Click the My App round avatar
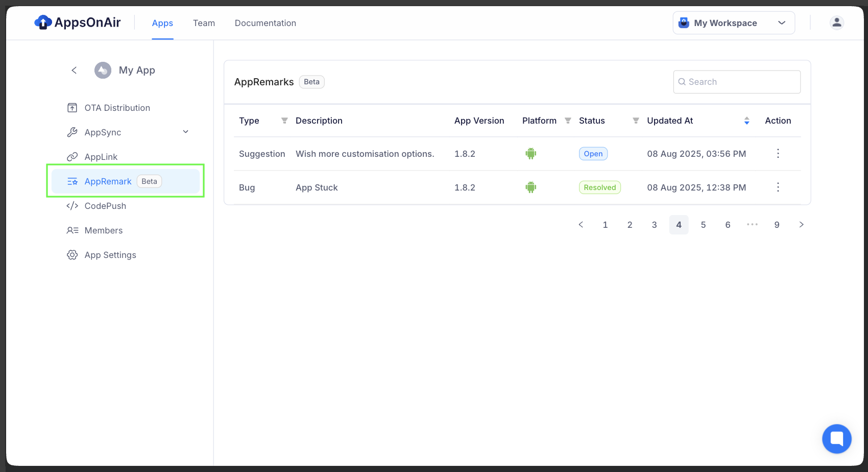Image resolution: width=868 pixels, height=472 pixels. pyautogui.click(x=103, y=70)
